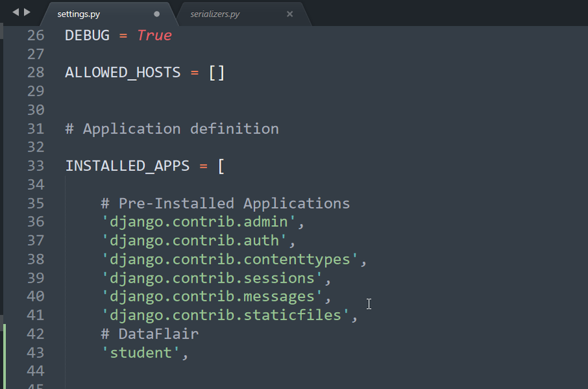Click the empty line 44 in the editor
The height and width of the screenshot is (389, 588).
pyautogui.click(x=200, y=371)
